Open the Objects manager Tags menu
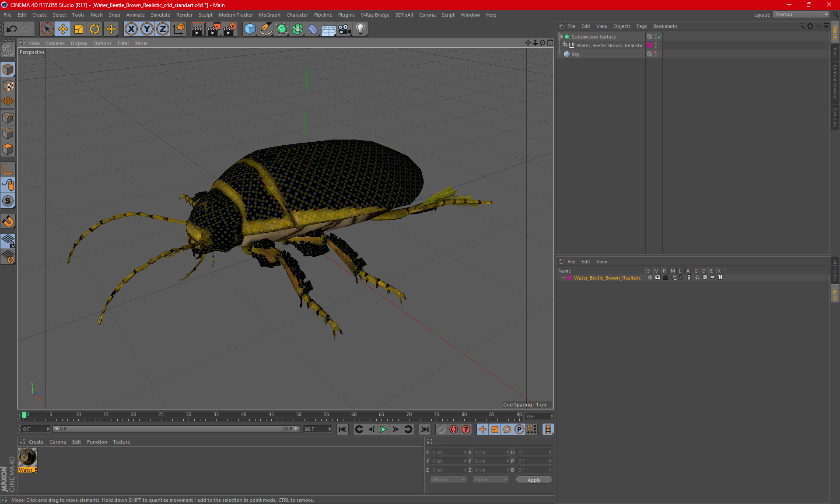Screen dimensions: 840x504 [x=641, y=26]
